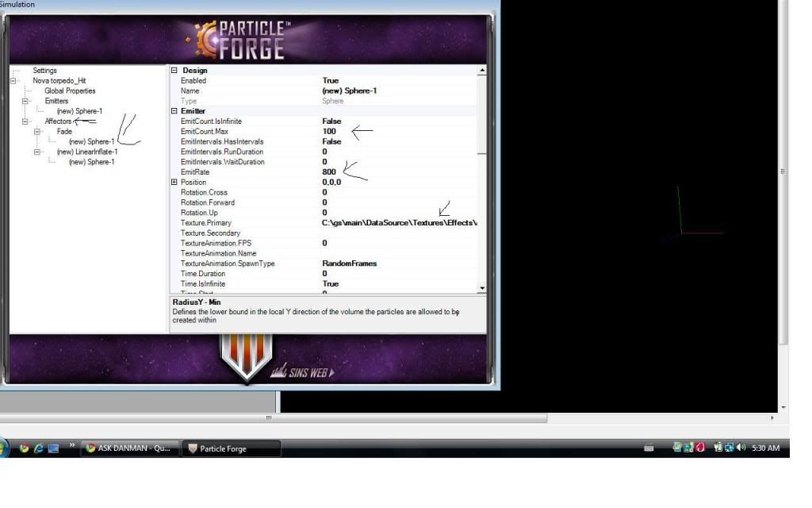The image size is (812, 508).
Task: Edit the EmitRate value 800
Action: click(x=399, y=172)
